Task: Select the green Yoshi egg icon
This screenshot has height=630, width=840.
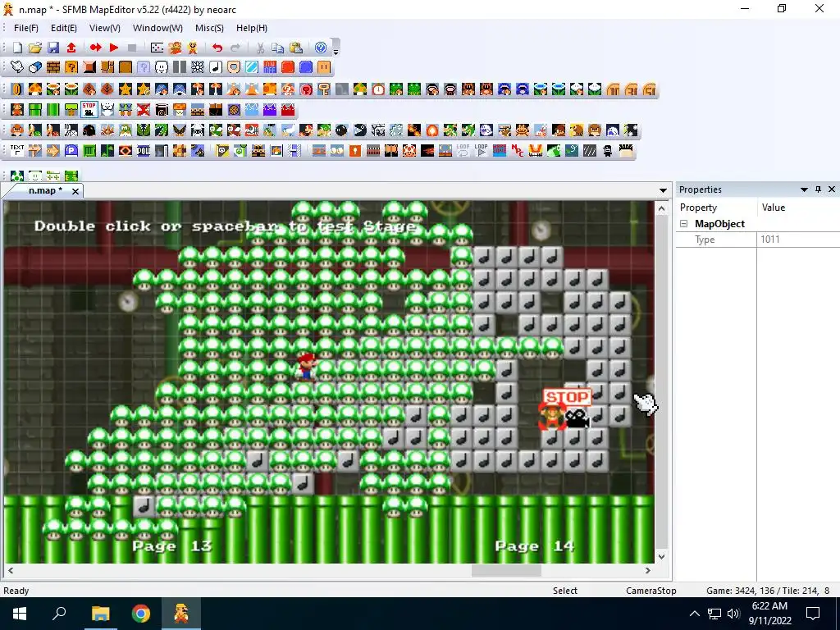Action: tap(17, 176)
